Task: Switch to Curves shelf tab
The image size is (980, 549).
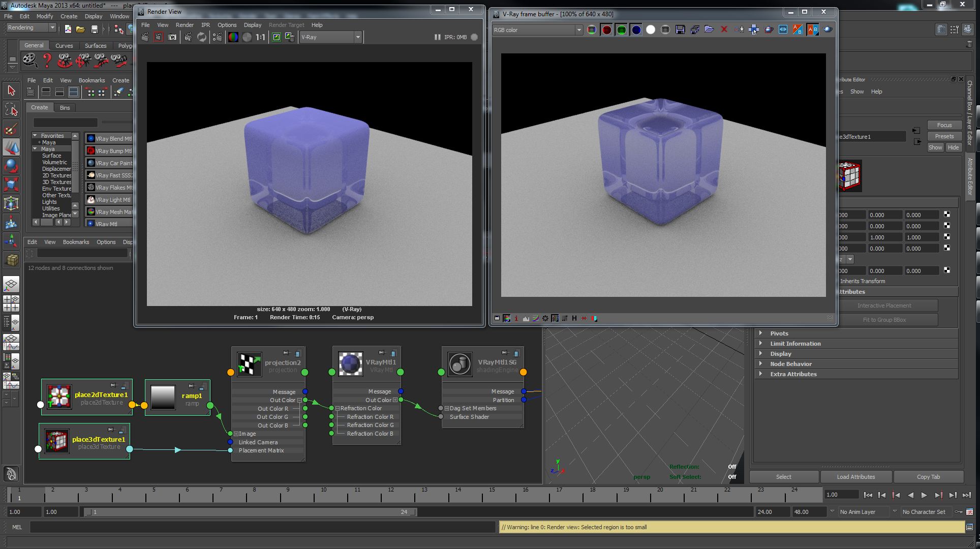Action: (x=64, y=46)
